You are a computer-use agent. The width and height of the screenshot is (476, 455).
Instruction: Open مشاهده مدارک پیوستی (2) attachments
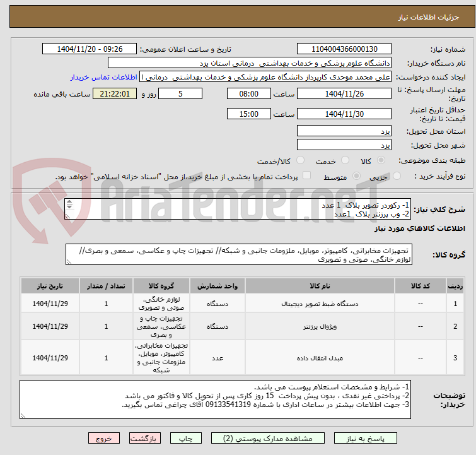coord(267,439)
